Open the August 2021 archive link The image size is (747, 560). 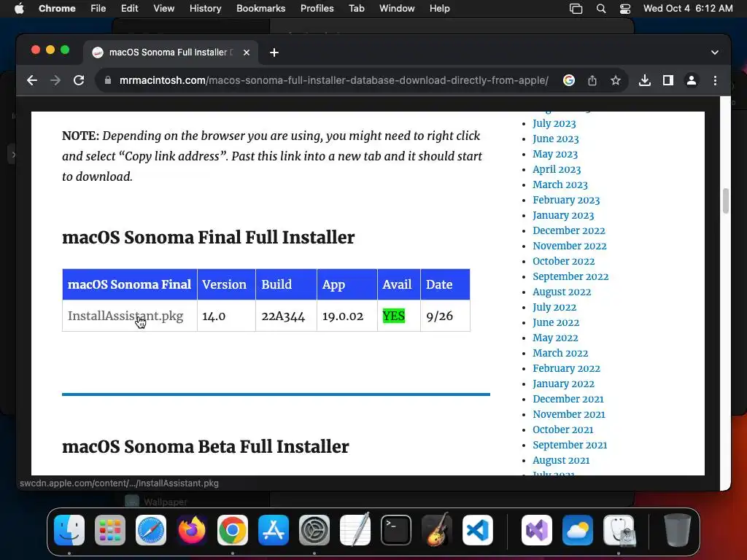[x=561, y=460]
